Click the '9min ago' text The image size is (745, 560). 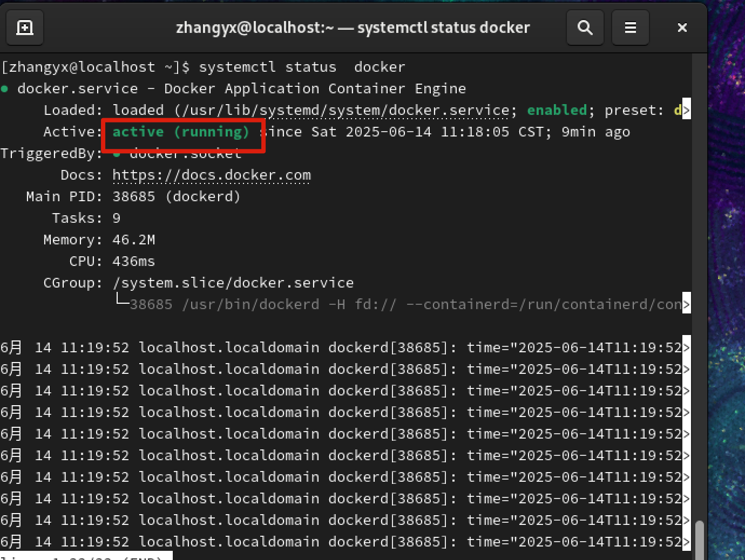(x=596, y=132)
